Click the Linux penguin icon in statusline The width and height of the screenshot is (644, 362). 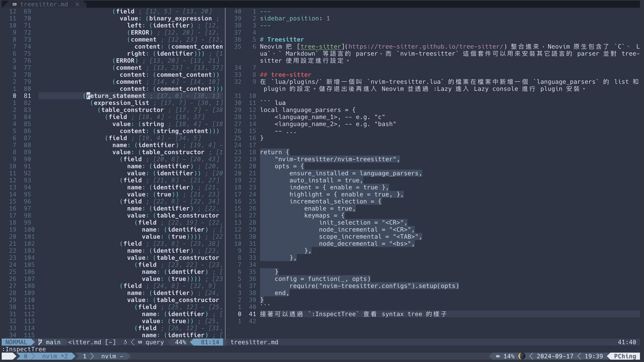click(125, 342)
